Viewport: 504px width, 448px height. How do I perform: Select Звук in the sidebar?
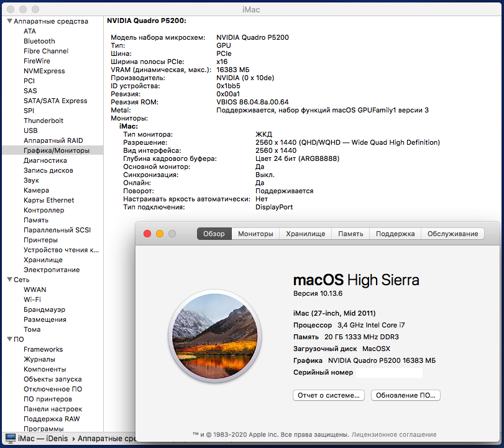(x=31, y=180)
